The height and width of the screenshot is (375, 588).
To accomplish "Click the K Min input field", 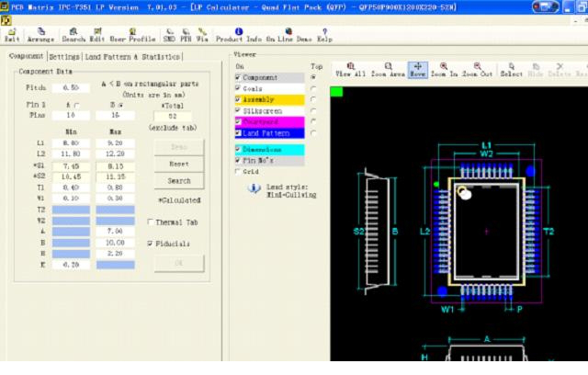I will [71, 265].
